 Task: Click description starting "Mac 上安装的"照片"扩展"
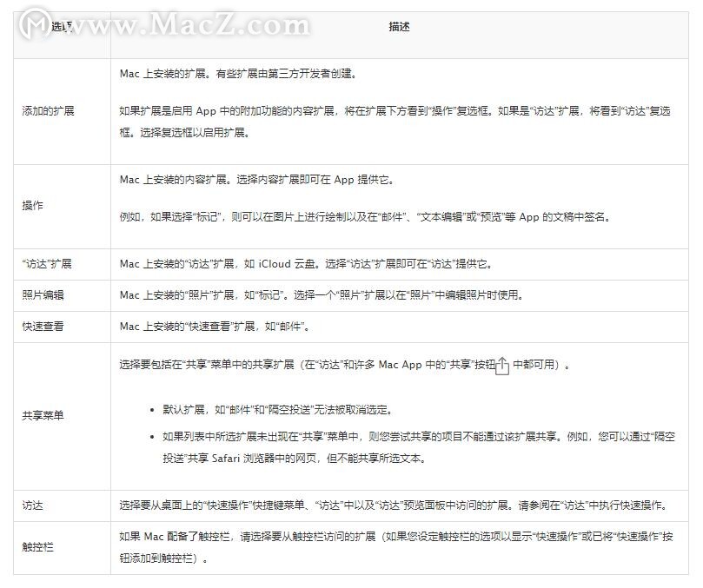pos(321,295)
